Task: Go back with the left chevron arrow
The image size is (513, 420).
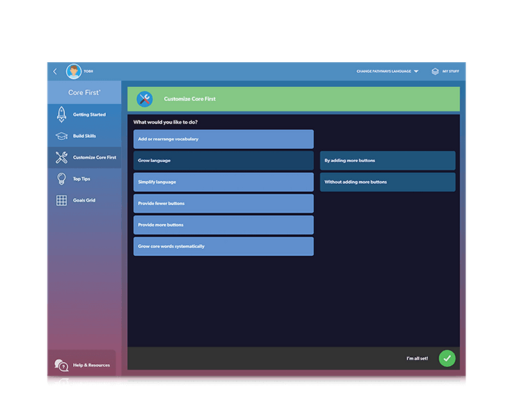Action: pos(55,71)
